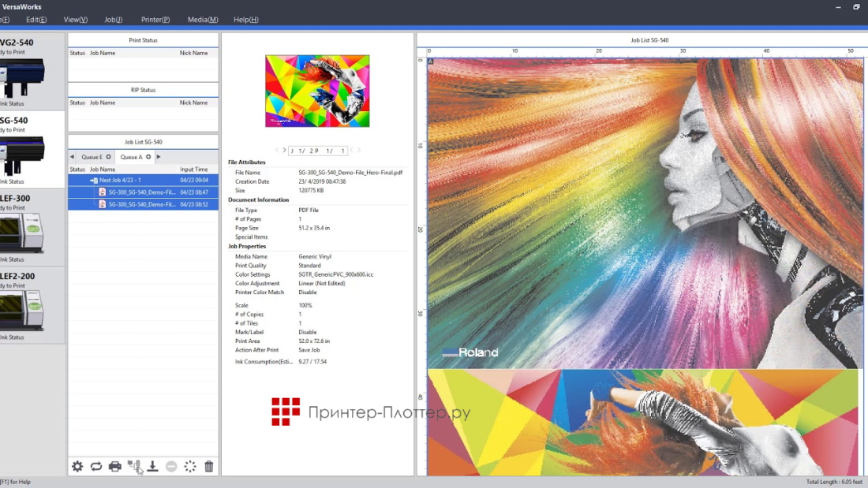Image resolution: width=868 pixels, height=488 pixels.
Task: Select the LEF2-200 printer
Action: tap(22, 305)
